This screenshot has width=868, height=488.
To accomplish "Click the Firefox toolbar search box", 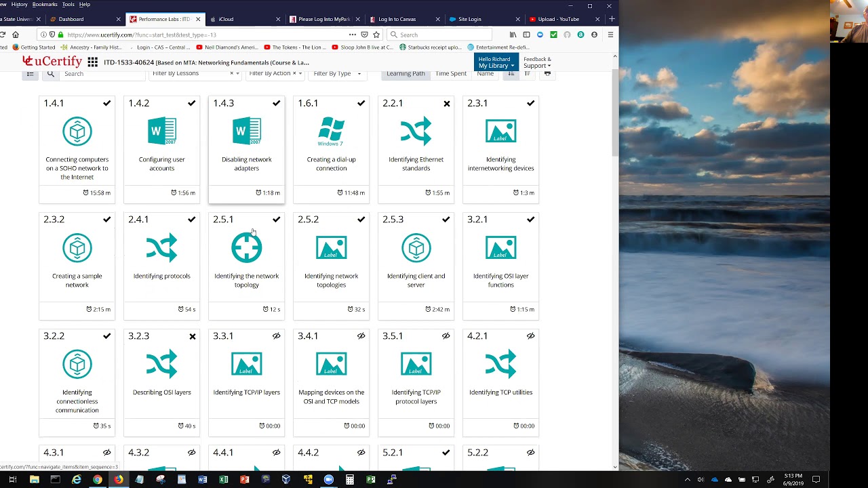I will tap(438, 35).
